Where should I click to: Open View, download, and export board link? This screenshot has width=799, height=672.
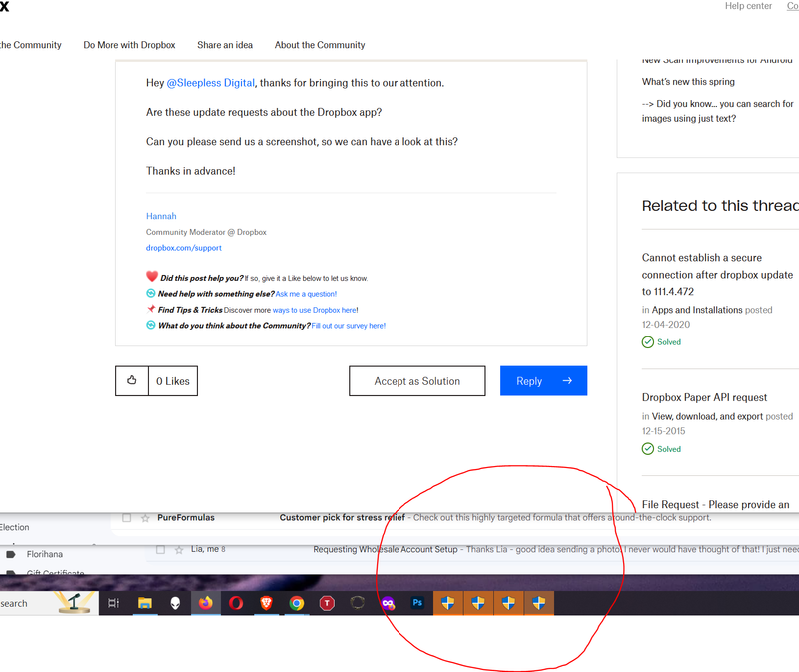coord(707,416)
